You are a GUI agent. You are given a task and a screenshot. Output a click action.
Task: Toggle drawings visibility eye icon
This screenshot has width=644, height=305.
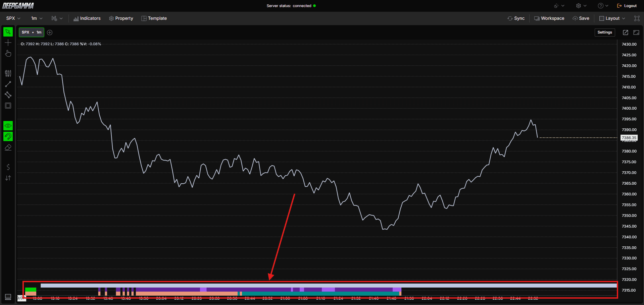tap(8, 126)
